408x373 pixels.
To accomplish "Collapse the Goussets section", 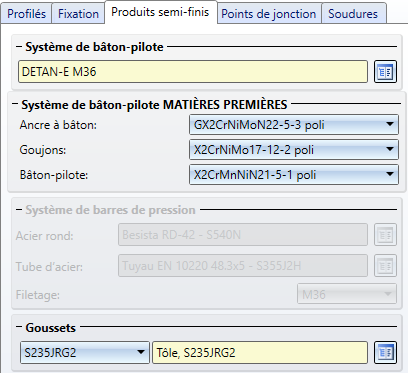I will tap(19, 327).
